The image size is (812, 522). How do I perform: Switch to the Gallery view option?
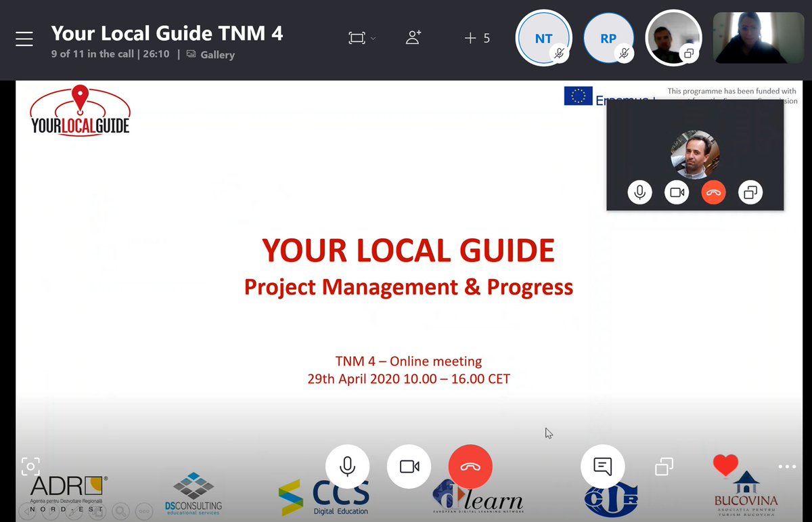(x=217, y=55)
